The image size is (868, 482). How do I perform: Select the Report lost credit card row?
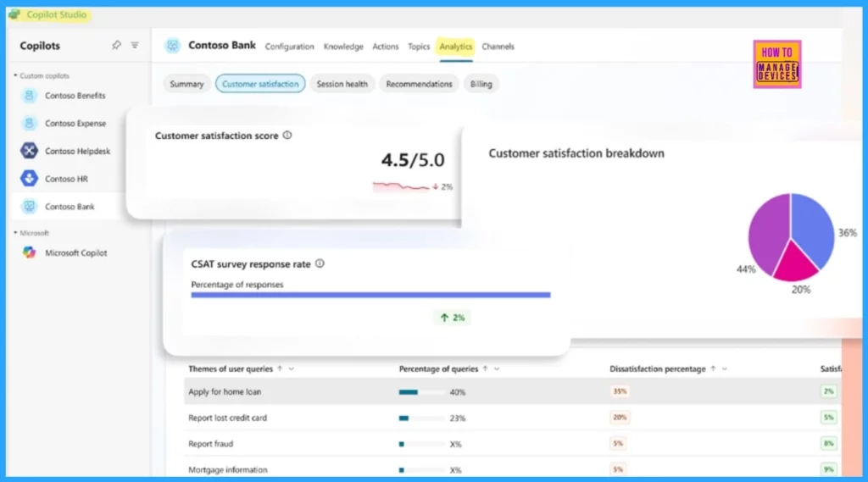coord(512,418)
